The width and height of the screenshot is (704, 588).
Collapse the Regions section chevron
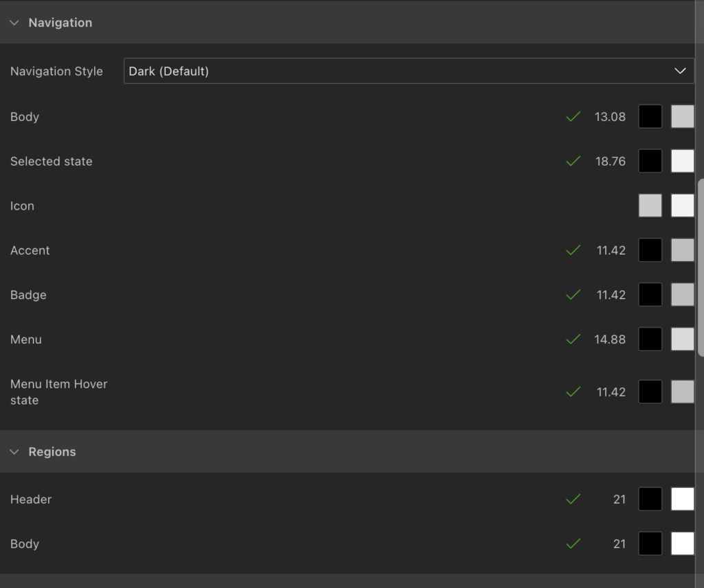click(14, 452)
